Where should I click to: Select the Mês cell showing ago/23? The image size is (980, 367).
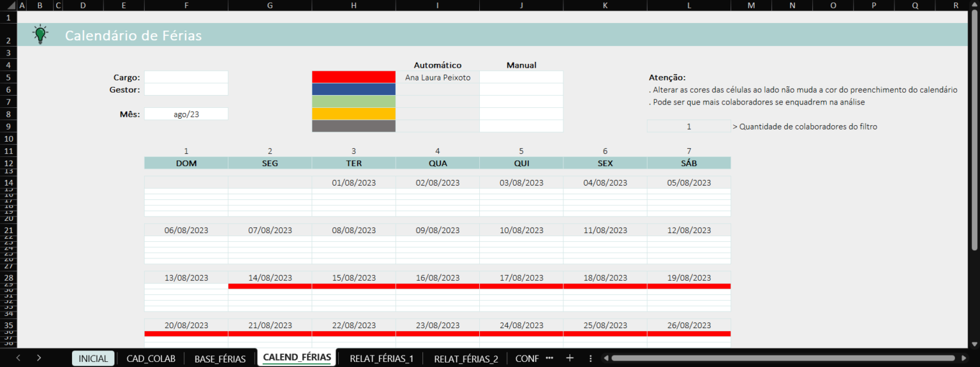pos(186,114)
